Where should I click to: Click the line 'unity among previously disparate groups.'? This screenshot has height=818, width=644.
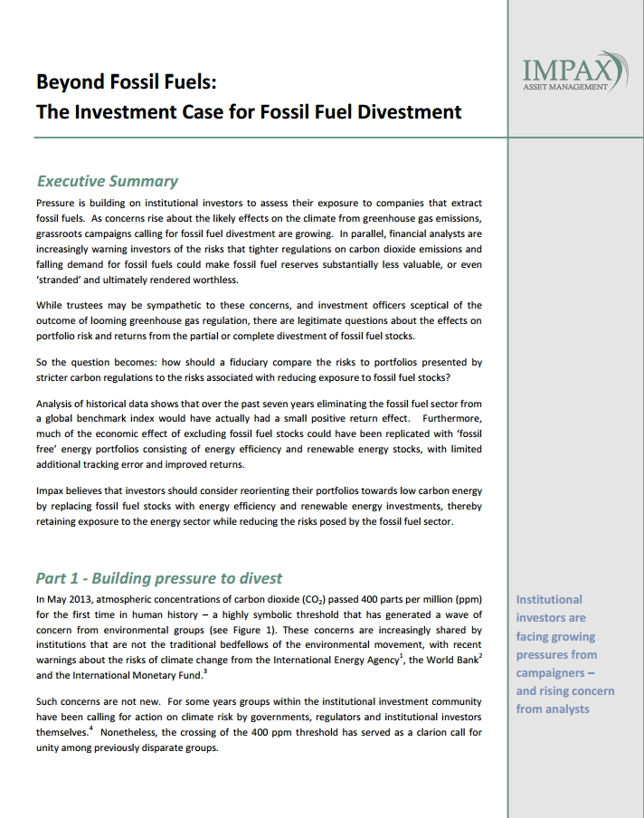coord(128,747)
